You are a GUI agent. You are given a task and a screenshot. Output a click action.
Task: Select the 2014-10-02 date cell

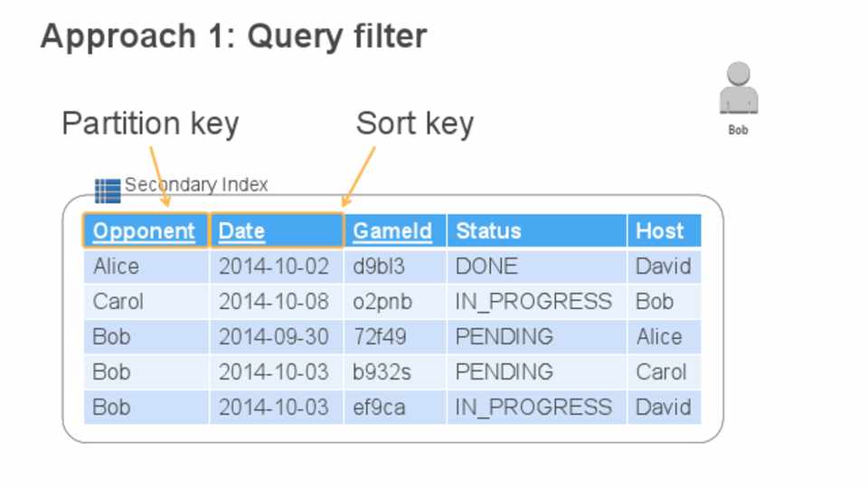(274, 267)
